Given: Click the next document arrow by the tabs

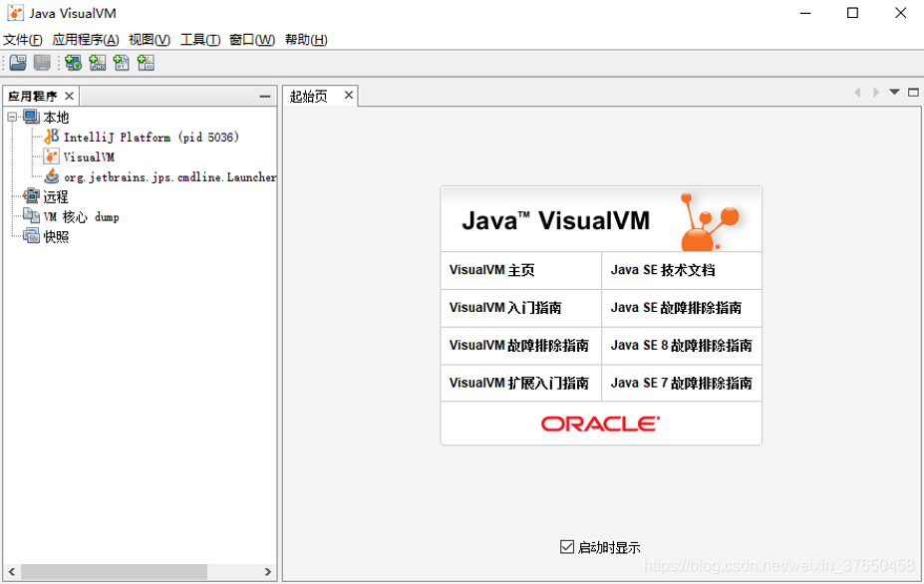Looking at the screenshot, I should point(876,92).
